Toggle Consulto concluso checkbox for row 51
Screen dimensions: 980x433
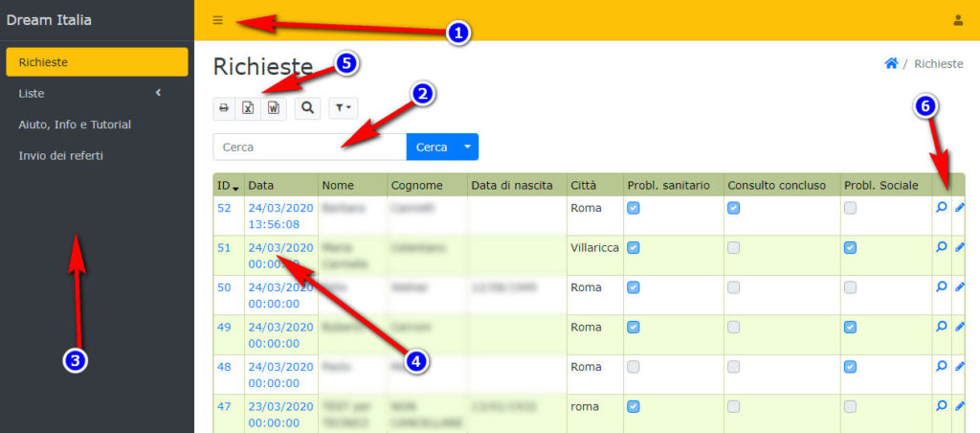(x=734, y=247)
